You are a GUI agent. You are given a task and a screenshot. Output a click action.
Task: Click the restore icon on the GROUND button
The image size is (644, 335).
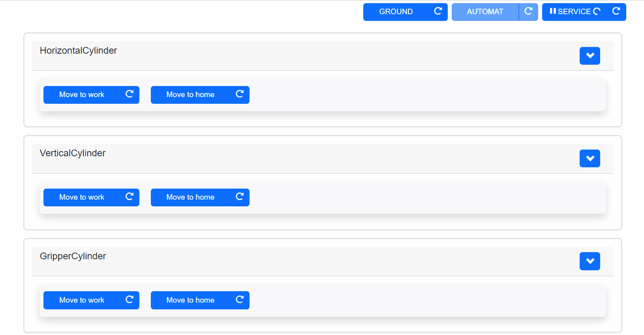[x=438, y=11]
